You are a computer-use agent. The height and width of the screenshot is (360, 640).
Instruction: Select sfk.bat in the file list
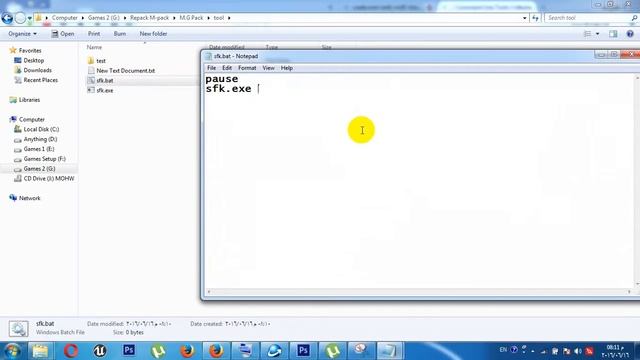tap(104, 80)
